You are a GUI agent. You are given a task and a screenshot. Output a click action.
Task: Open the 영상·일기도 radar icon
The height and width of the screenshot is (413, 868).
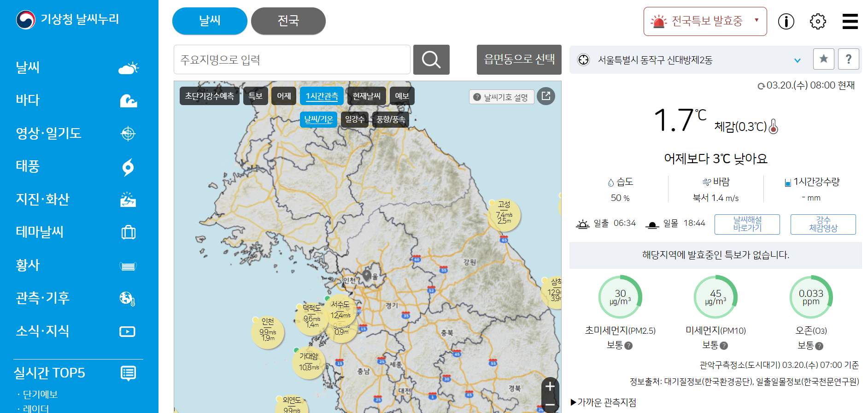[x=128, y=134]
